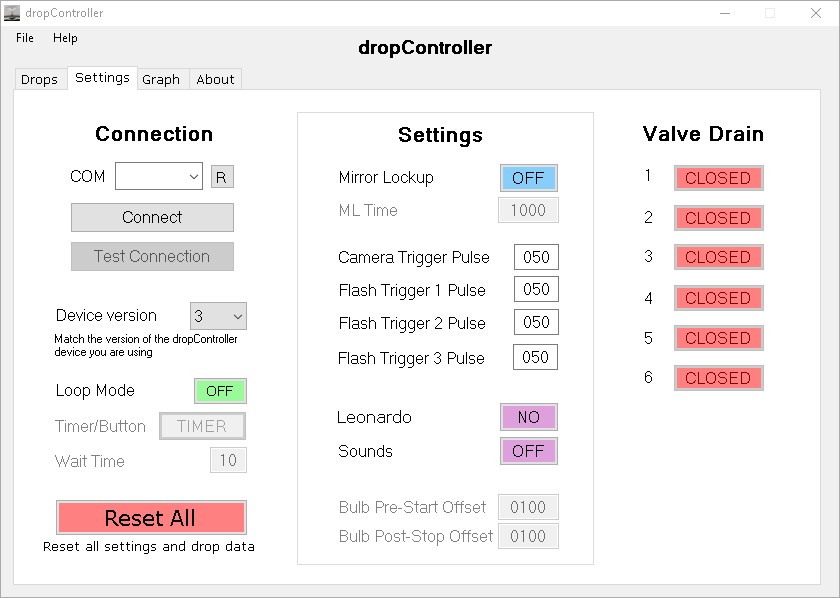Switch to the Graph tab
This screenshot has height=598, width=840.
[x=161, y=79]
